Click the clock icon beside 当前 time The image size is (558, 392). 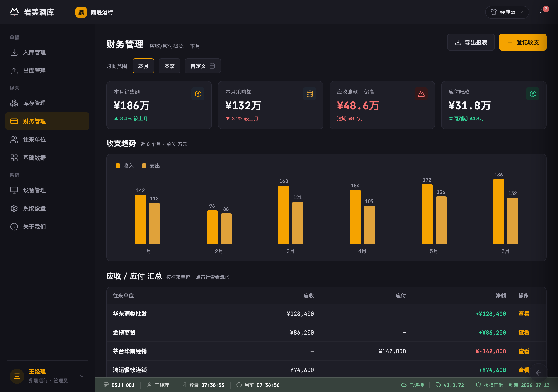(x=239, y=385)
